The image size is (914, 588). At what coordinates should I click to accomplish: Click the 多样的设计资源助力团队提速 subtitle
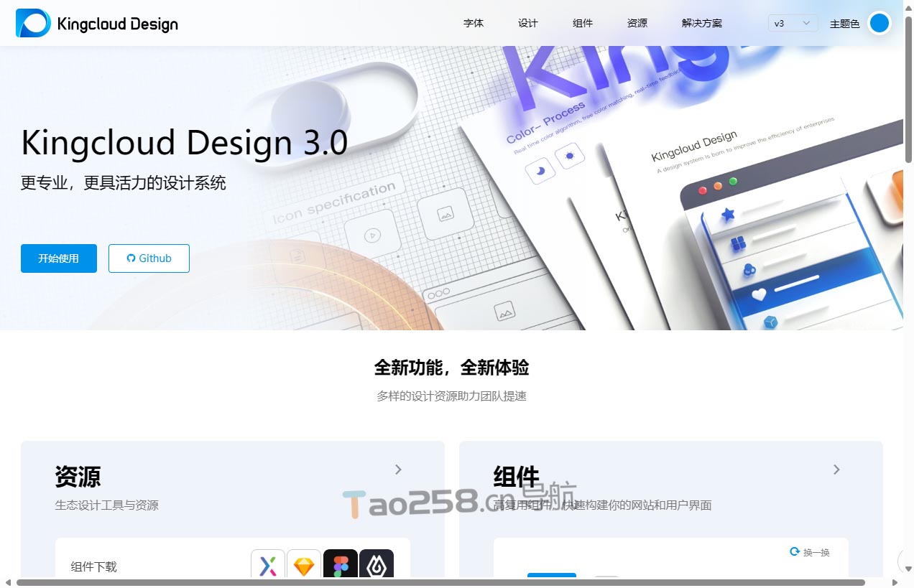[x=451, y=396]
